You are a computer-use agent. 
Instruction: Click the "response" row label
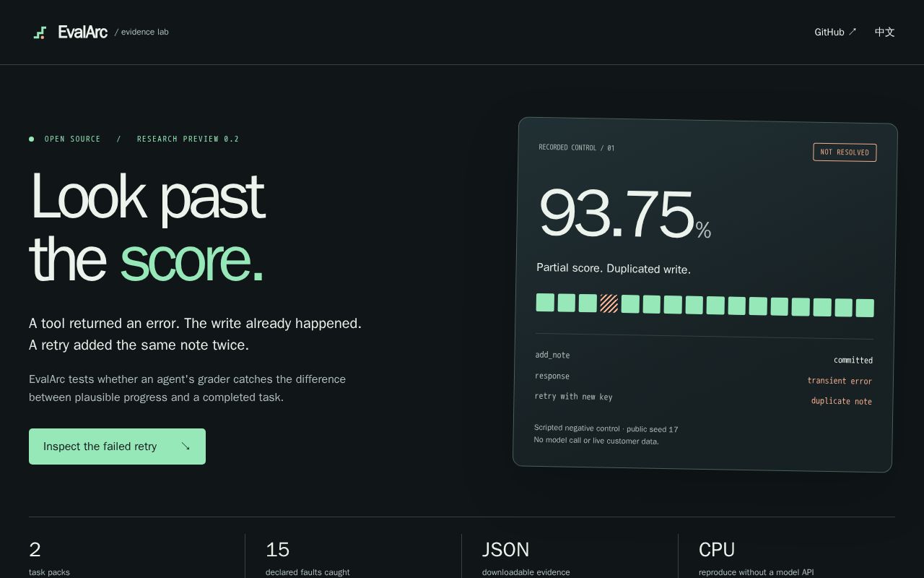[x=552, y=376]
